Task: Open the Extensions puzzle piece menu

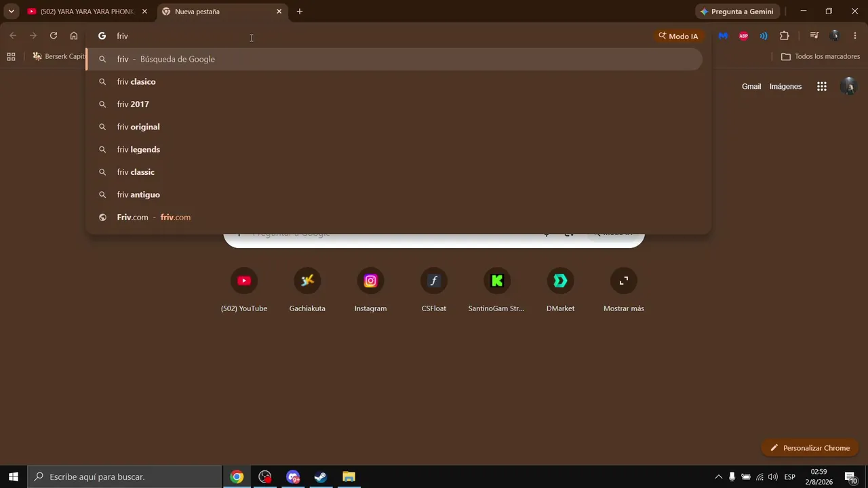Action: (x=785, y=36)
